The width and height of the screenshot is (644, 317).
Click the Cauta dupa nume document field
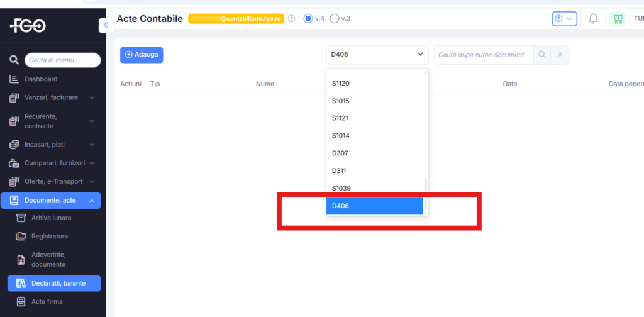[x=483, y=55]
